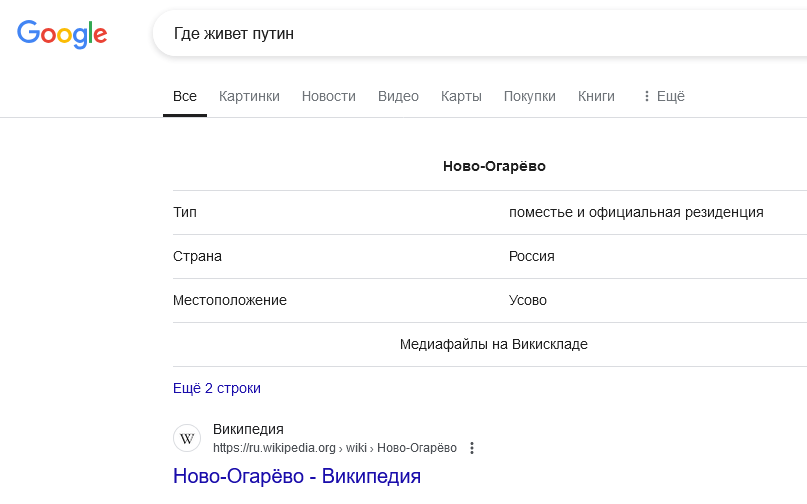Click the 'Википедия' source name
Screen dimensions: 807x504
[x=248, y=429]
